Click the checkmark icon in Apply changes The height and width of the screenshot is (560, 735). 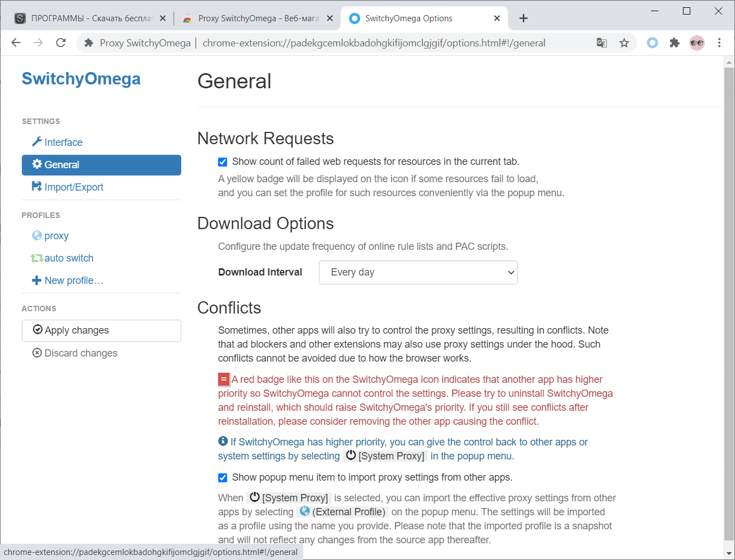pyautogui.click(x=38, y=330)
